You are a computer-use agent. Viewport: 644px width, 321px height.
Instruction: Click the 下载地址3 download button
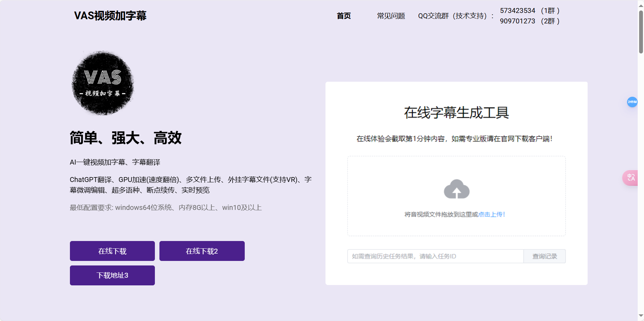pyautogui.click(x=112, y=275)
